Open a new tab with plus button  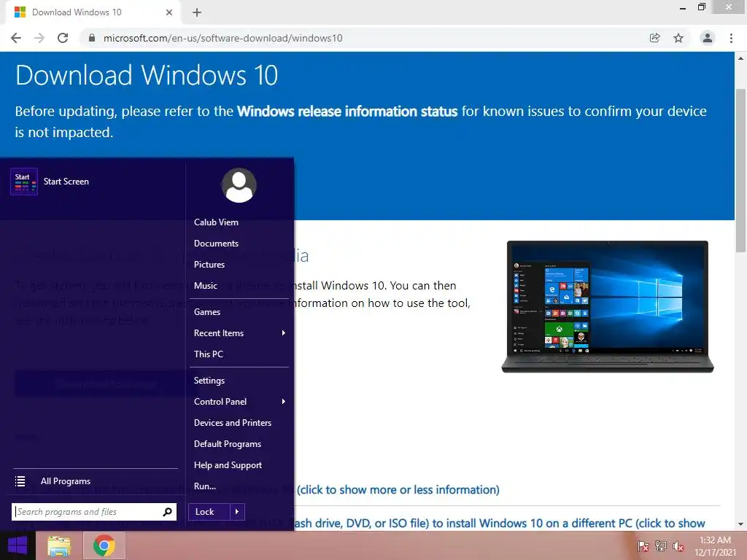pos(197,12)
